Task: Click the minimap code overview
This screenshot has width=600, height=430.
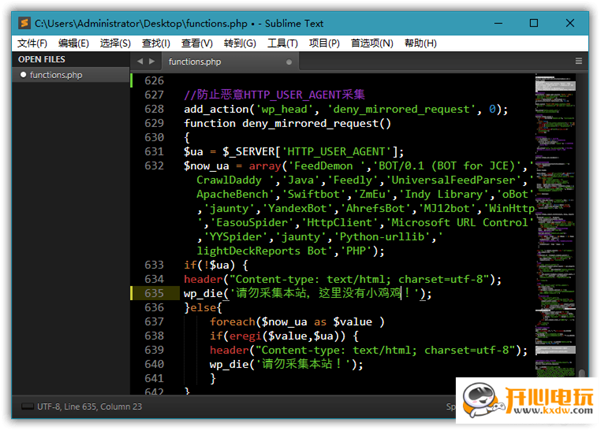Action: pyautogui.click(x=555, y=226)
